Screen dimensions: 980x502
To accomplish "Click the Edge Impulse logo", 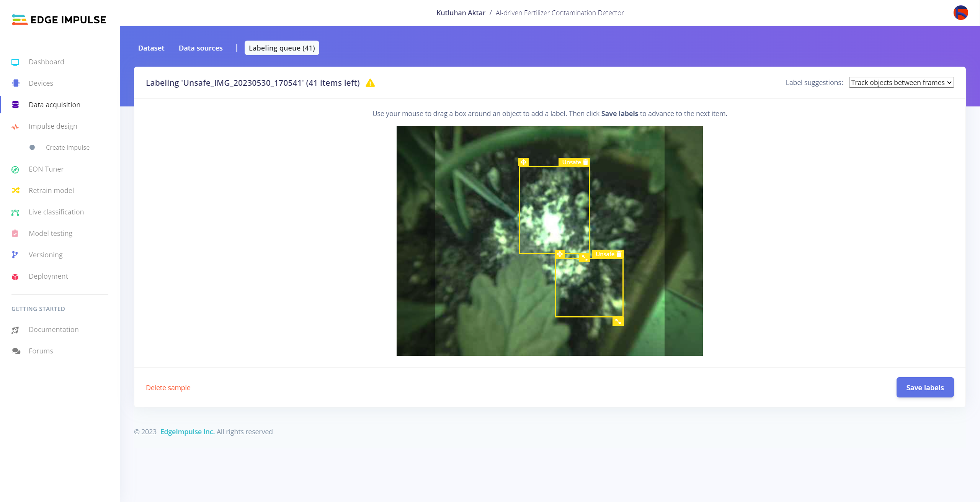I will 59,20.
